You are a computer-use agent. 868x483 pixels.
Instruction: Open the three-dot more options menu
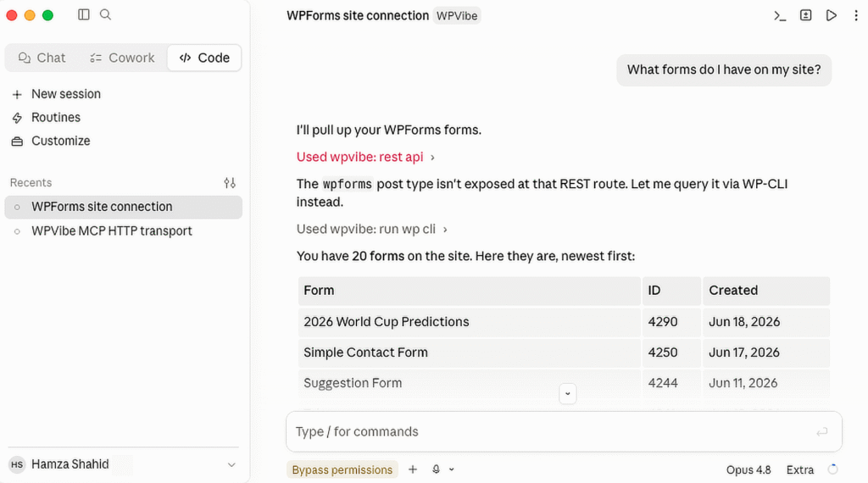pyautogui.click(x=856, y=15)
